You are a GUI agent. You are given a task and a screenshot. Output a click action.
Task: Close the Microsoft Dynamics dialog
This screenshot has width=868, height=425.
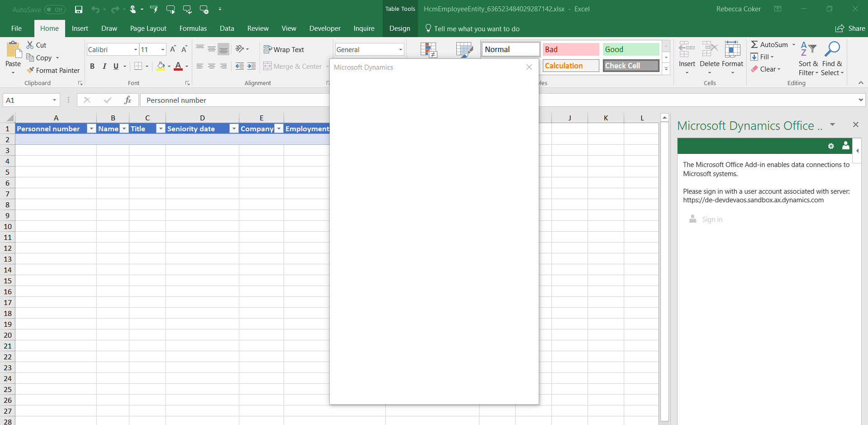(529, 67)
